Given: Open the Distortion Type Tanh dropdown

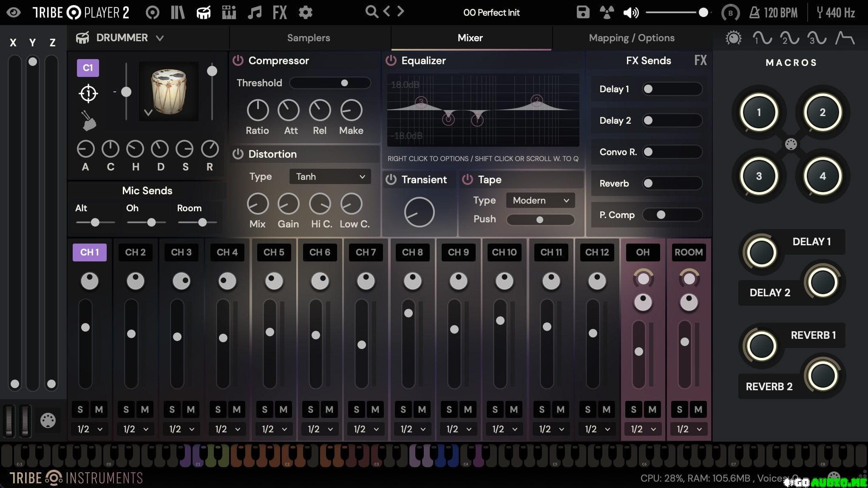Looking at the screenshot, I should pos(330,176).
